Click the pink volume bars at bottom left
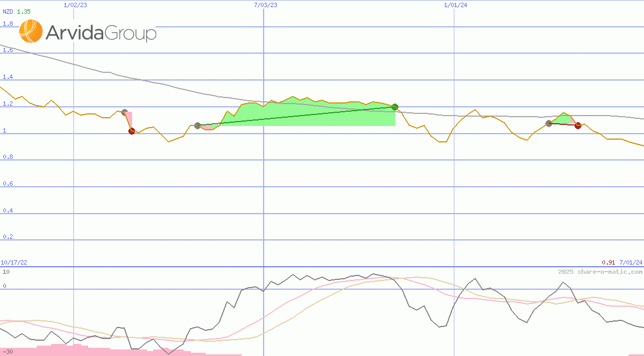This screenshot has width=644, height=356. tap(60, 349)
